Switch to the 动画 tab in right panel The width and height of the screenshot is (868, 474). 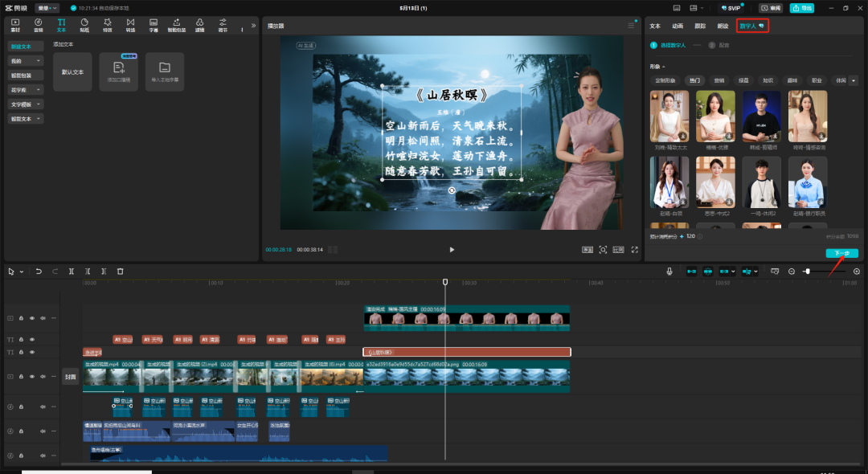[x=678, y=27]
